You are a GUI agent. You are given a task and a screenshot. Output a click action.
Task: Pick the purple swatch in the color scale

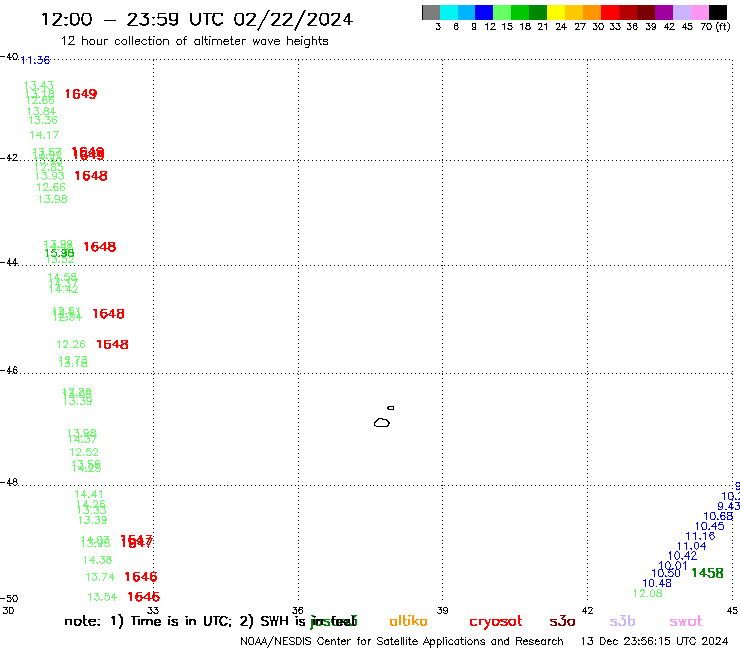point(664,12)
